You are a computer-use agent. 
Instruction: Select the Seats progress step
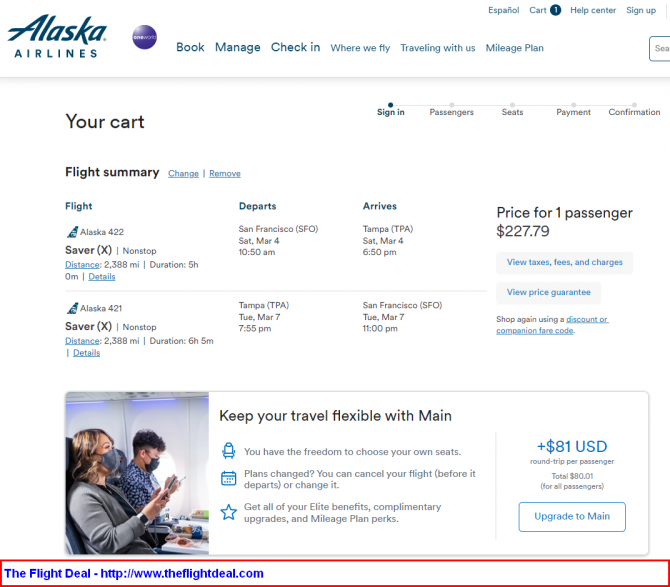[512, 110]
